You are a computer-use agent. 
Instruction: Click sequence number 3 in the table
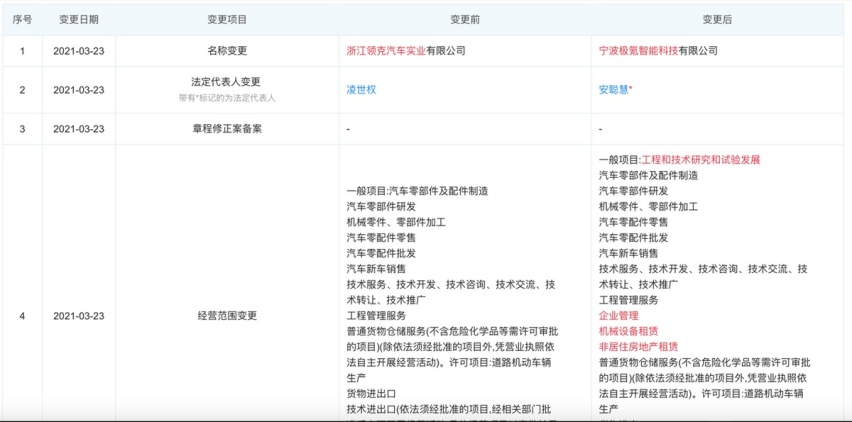[22, 129]
